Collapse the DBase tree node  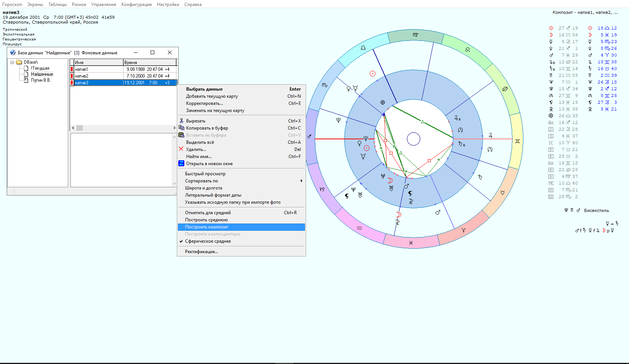[x=12, y=62]
